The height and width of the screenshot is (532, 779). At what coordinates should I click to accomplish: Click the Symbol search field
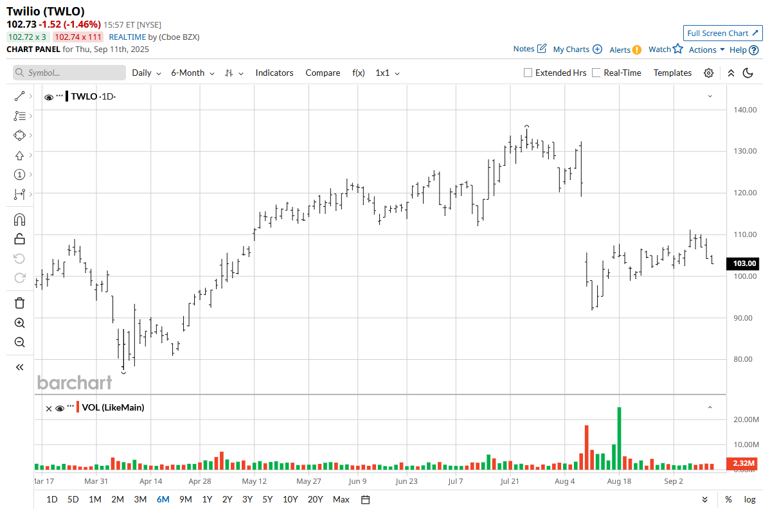tap(69, 73)
